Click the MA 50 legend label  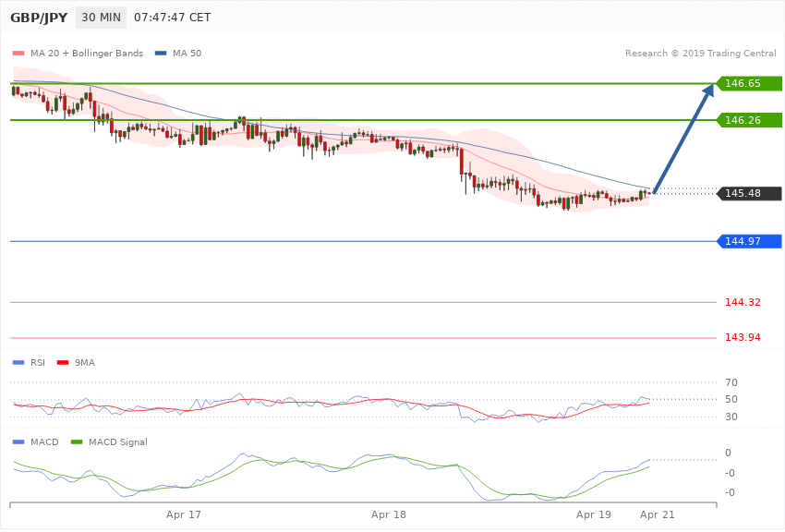click(x=187, y=54)
